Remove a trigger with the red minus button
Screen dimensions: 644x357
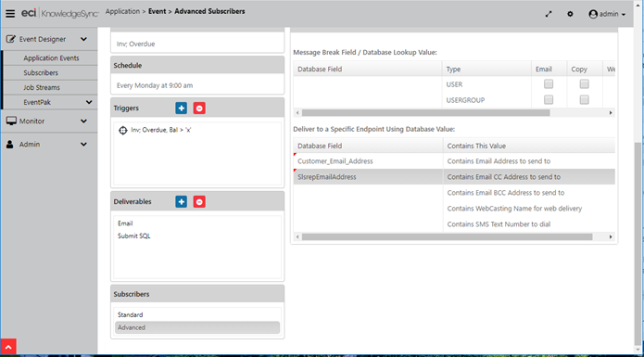click(199, 108)
